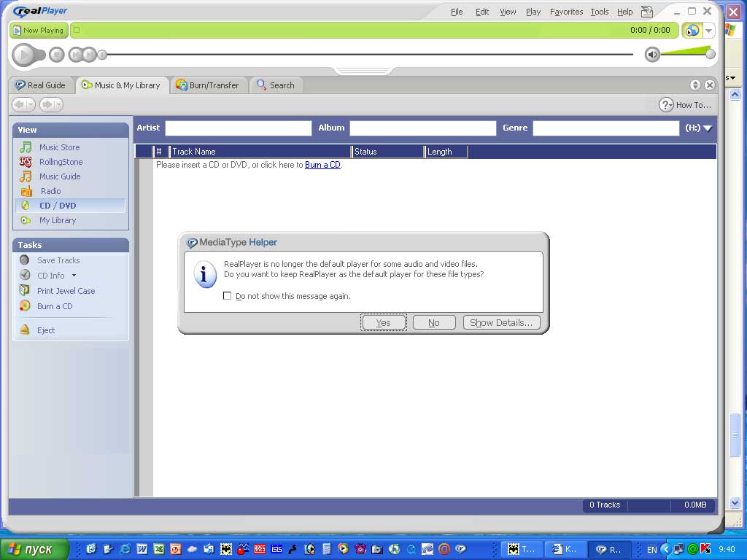This screenshot has height=560, width=747.
Task: Click the compact mode icon near Help
Action: (x=647, y=12)
